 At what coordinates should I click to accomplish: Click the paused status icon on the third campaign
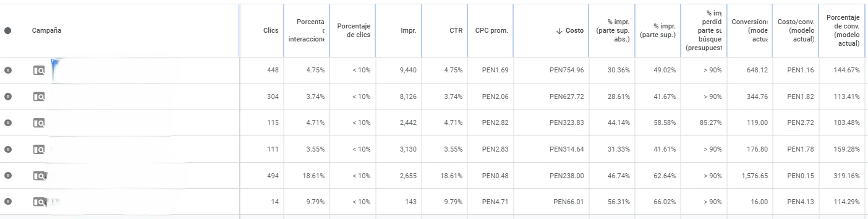click(8, 122)
